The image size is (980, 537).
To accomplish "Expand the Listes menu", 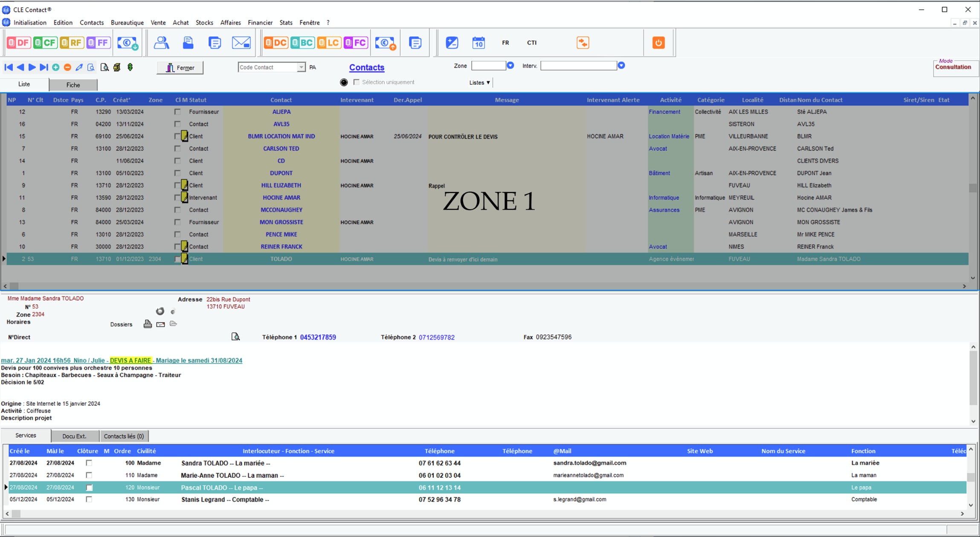I will point(480,83).
